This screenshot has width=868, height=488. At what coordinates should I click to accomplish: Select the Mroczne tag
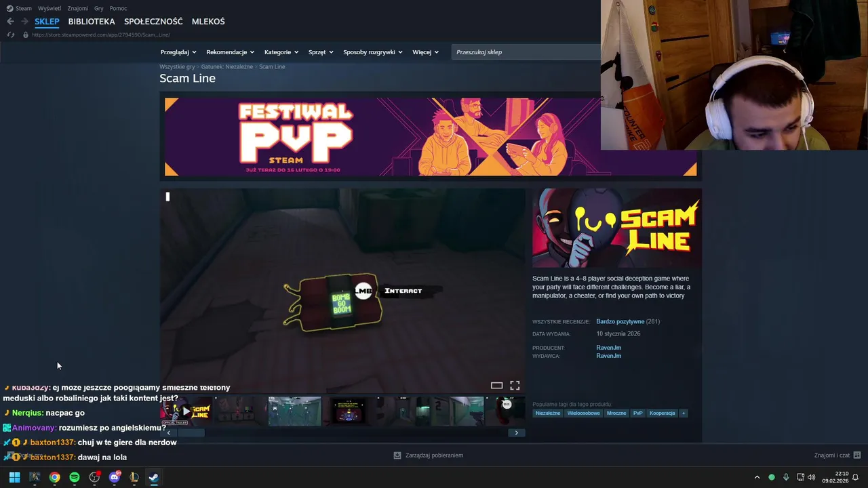tap(616, 413)
